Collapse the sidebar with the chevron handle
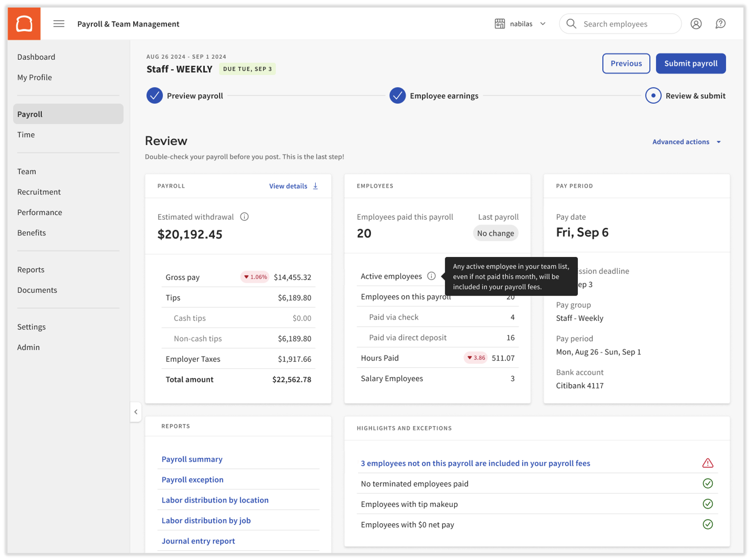The height and width of the screenshot is (560, 750). pos(136,412)
